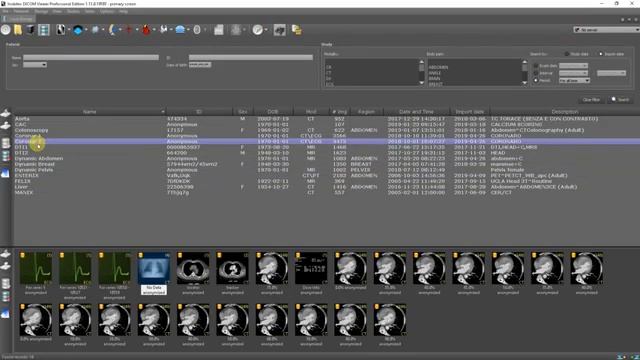Screen dimensions: 640x360
Task: Click the top scanner icon beside study list
Action: 5,113
